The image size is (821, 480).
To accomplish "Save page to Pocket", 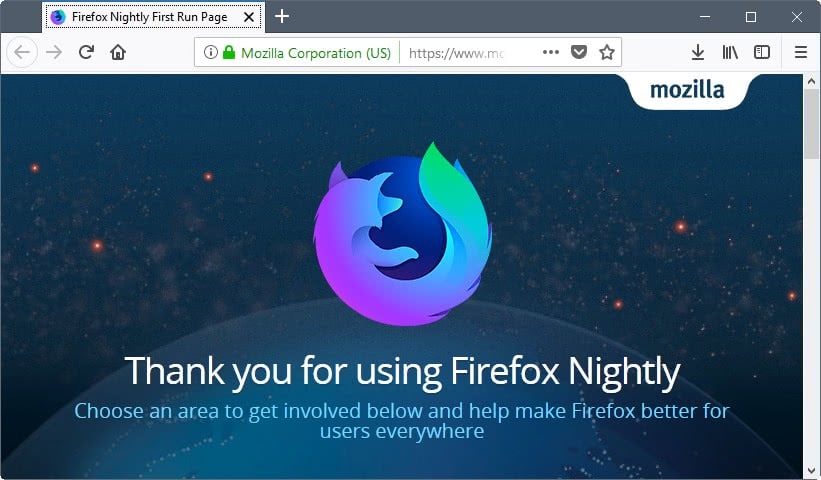I will point(579,52).
